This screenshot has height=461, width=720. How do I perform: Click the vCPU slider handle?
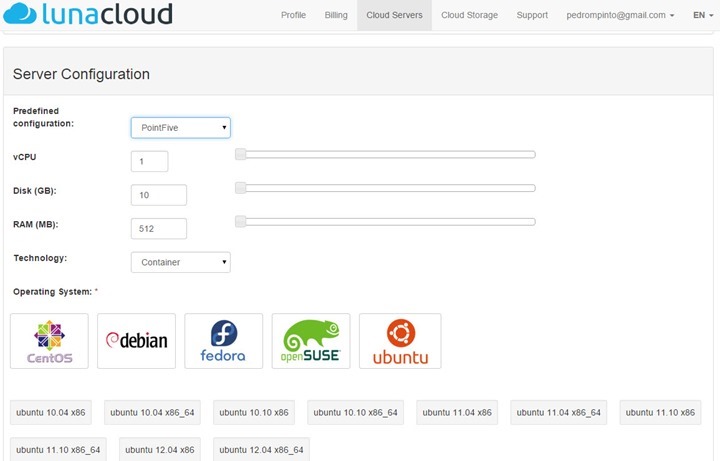tap(241, 154)
